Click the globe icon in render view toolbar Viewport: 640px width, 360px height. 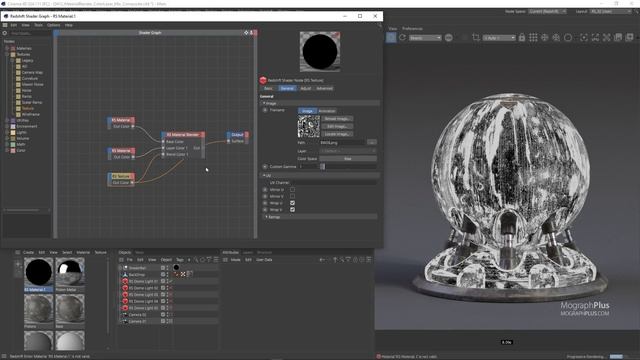coord(449,38)
